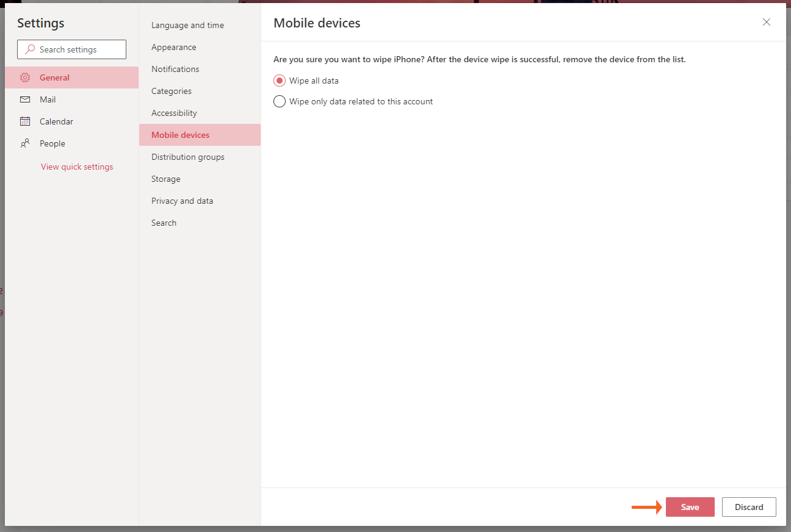Image resolution: width=791 pixels, height=532 pixels.
Task: Select the Wipe all data option
Action: pos(280,80)
